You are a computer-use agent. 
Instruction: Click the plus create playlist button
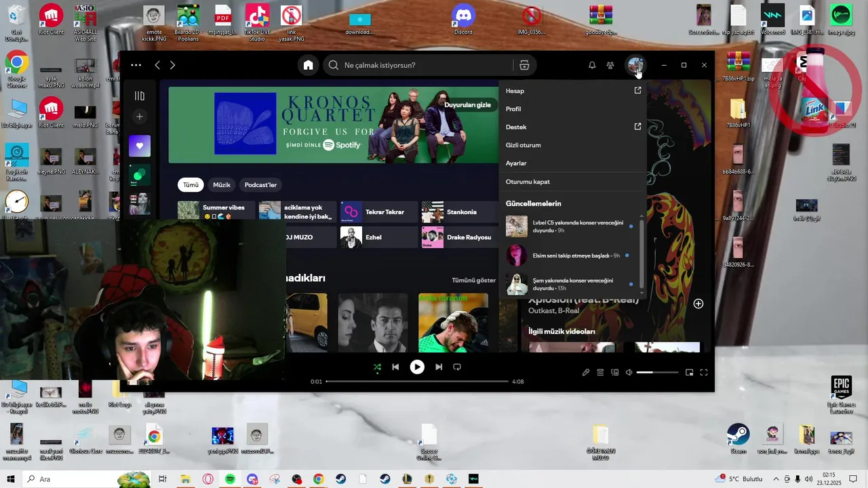pyautogui.click(x=140, y=117)
